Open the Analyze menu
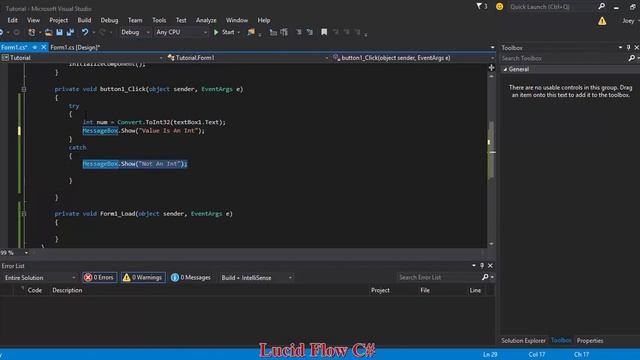The height and width of the screenshot is (360, 640). pos(206,20)
